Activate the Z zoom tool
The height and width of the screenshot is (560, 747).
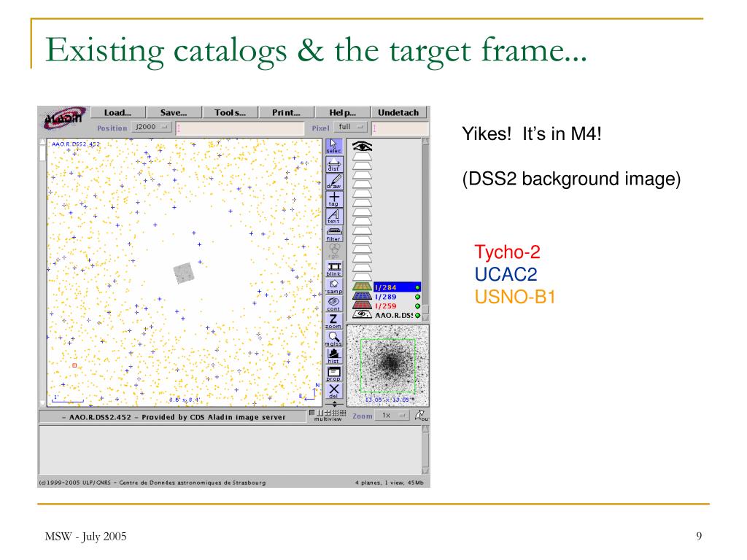333,321
